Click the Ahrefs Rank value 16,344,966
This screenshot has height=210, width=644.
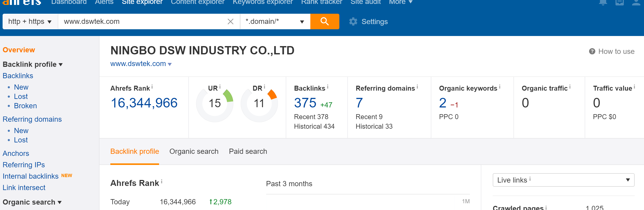(x=144, y=103)
